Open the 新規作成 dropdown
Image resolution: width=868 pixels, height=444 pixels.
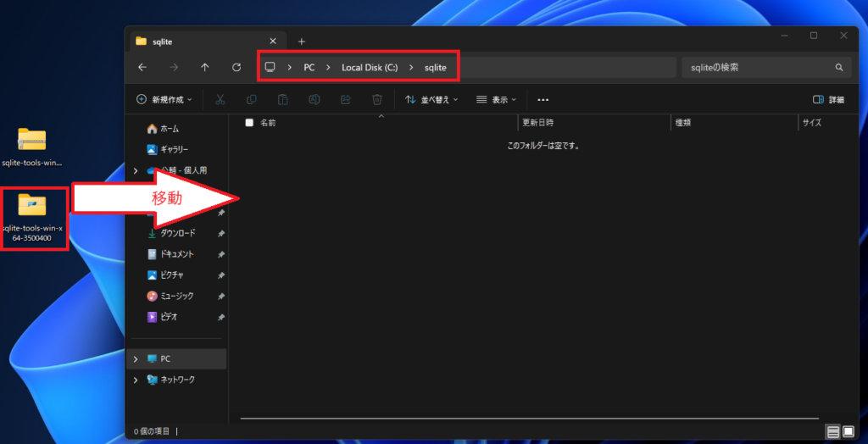tap(164, 100)
